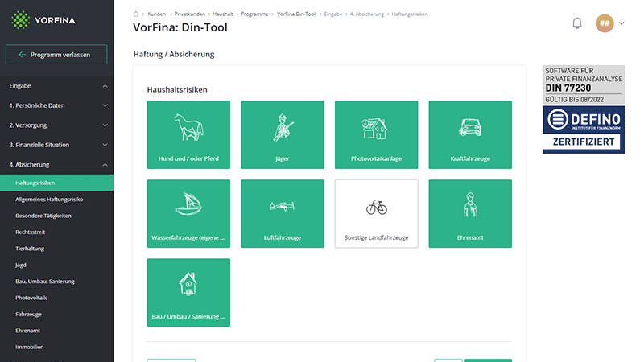Click the DEFINO Zertifiziert badge
This screenshot has width=644, height=362.
point(584,130)
